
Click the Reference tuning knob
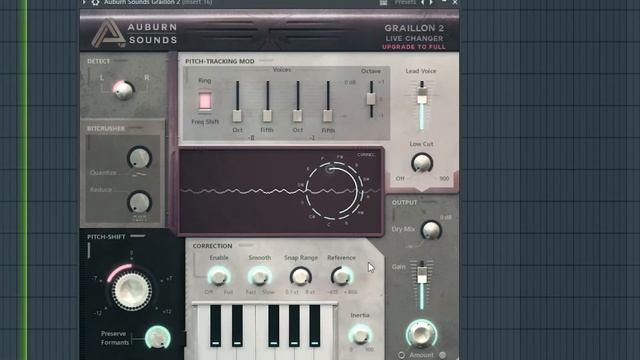click(x=342, y=277)
